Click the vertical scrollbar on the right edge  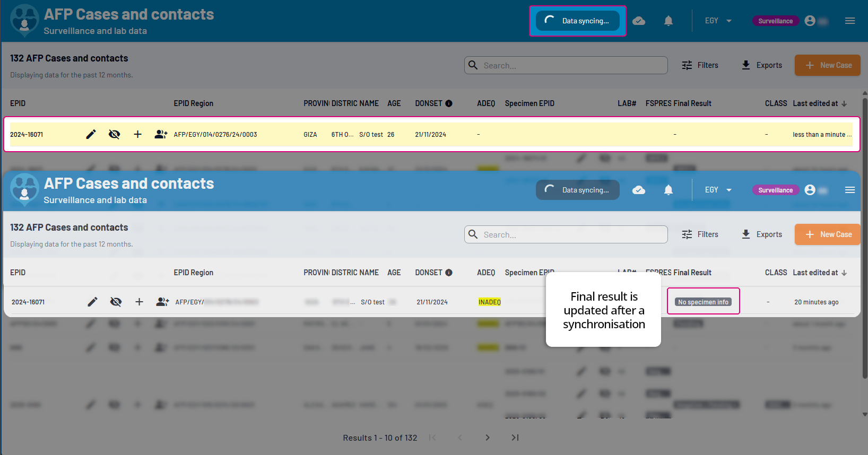[x=865, y=239]
